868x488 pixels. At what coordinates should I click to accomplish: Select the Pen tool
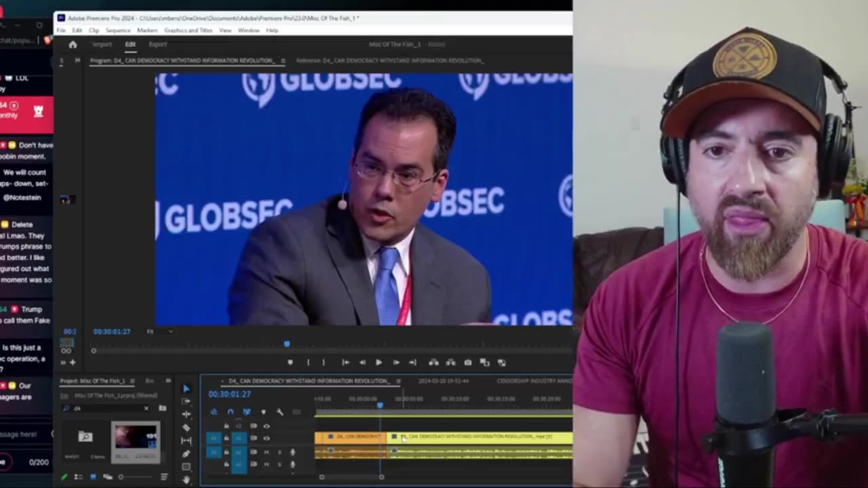coord(186,453)
